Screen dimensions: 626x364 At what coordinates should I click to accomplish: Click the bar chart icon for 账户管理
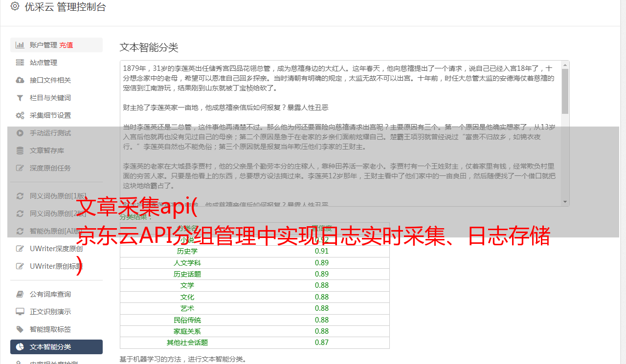pyautogui.click(x=20, y=45)
